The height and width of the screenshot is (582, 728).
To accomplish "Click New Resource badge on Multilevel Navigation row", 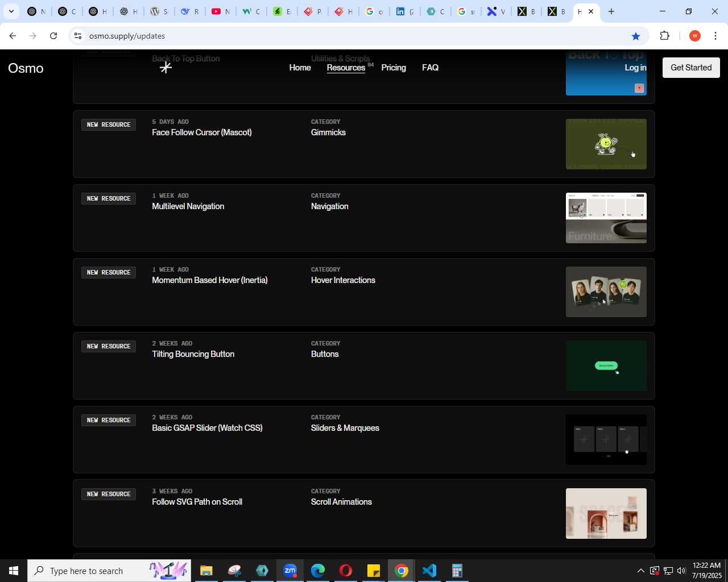I will pos(109,198).
